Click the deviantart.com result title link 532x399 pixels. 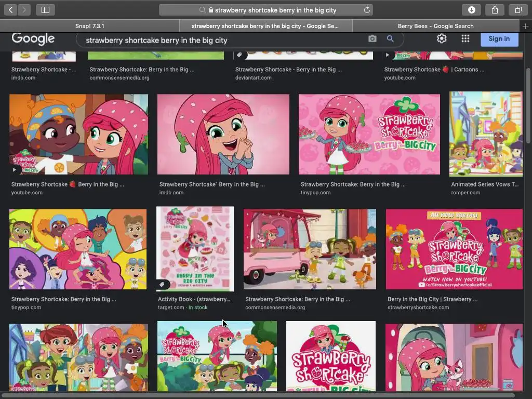pos(288,70)
